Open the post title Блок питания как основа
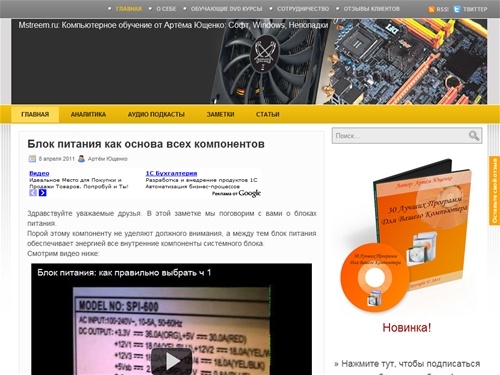The height and width of the screenshot is (375, 500). pos(146,144)
